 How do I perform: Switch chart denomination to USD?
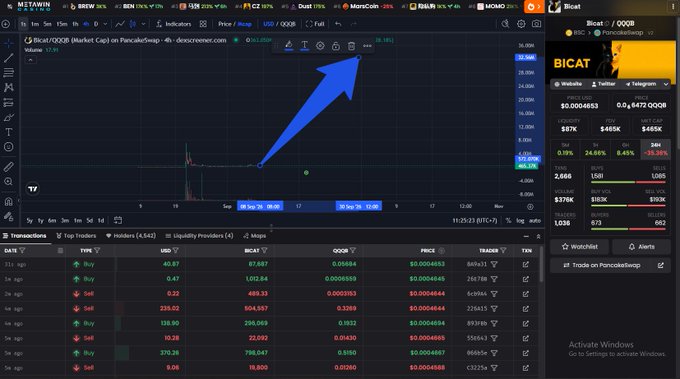268,24
